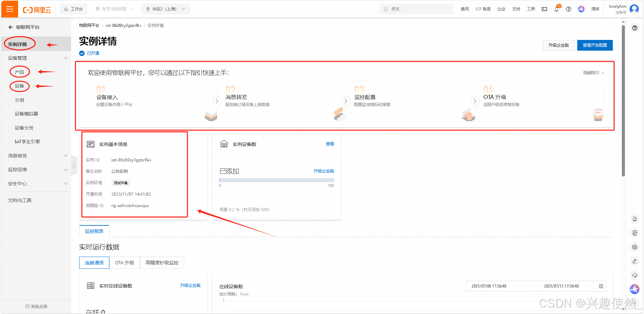Switch to the 高精度秒级监控 tab

pos(162,263)
